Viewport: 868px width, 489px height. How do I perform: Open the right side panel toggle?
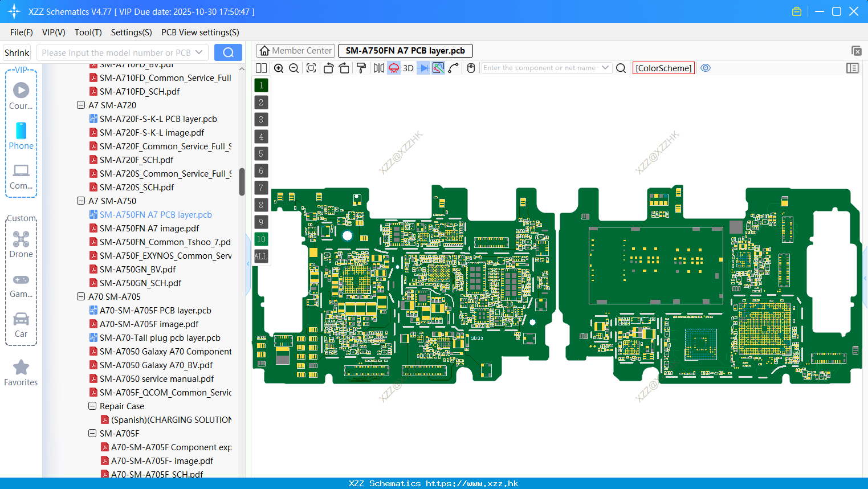853,68
